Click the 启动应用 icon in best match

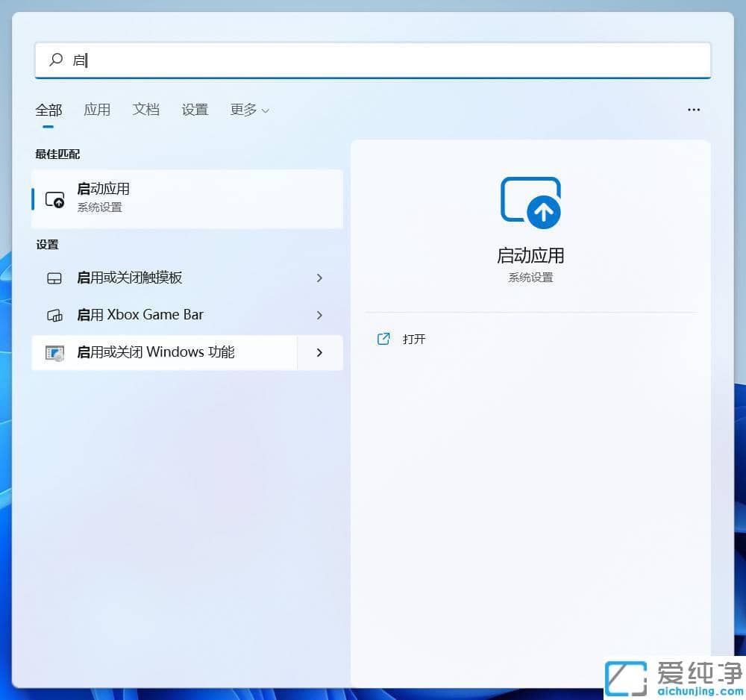tap(55, 199)
